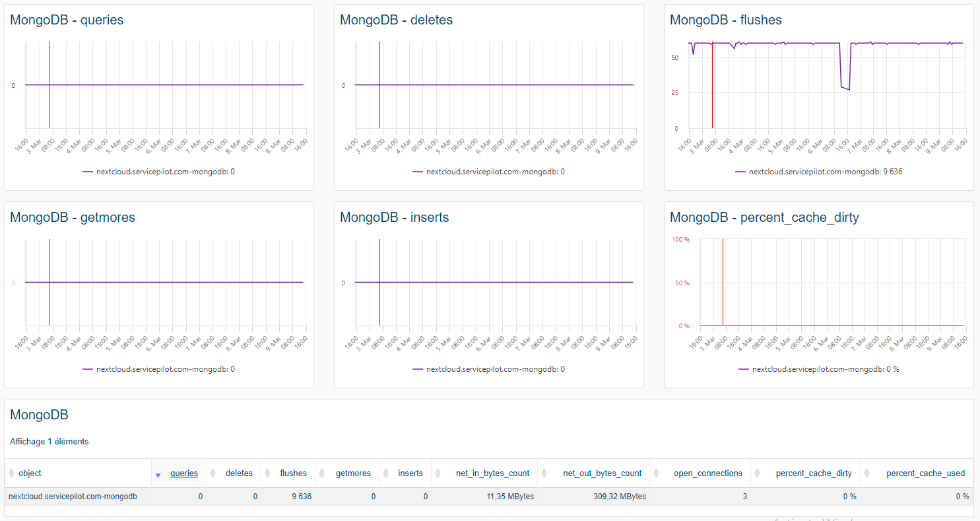Toggle the legend below the percent_cache_dirty chart

(x=819, y=369)
